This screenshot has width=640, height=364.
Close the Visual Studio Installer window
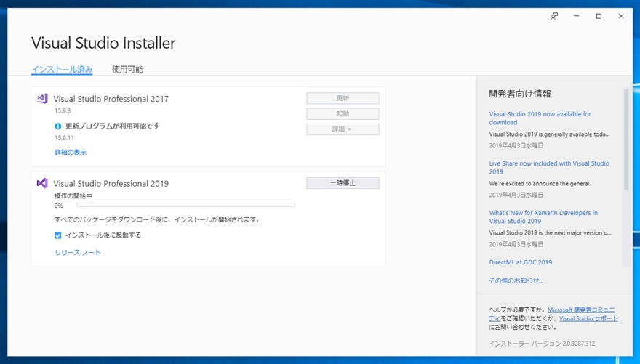621,16
